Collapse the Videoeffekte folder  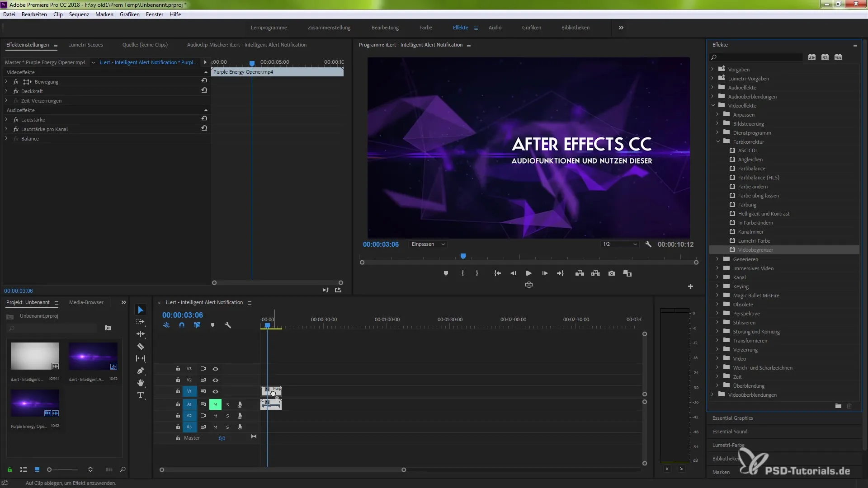(x=713, y=105)
